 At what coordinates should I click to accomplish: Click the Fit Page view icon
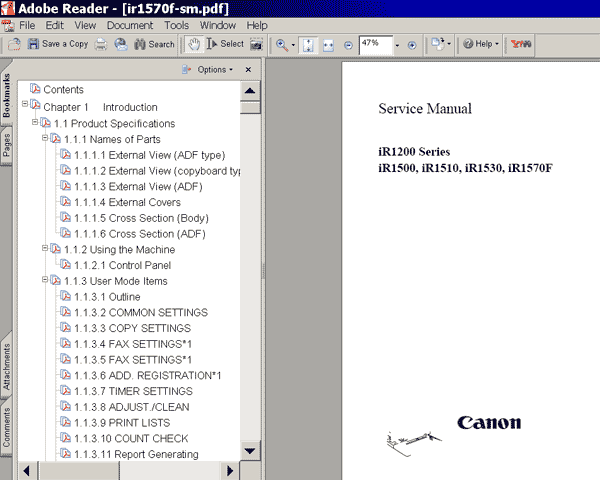coord(308,45)
